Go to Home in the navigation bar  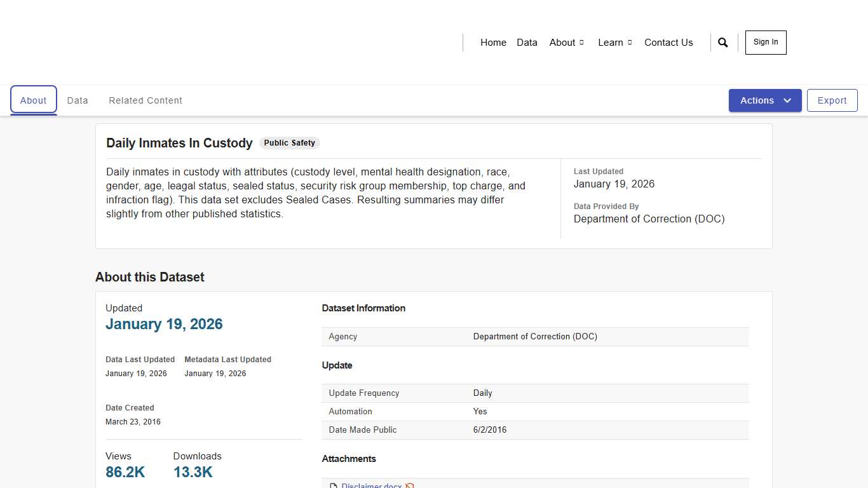[493, 43]
